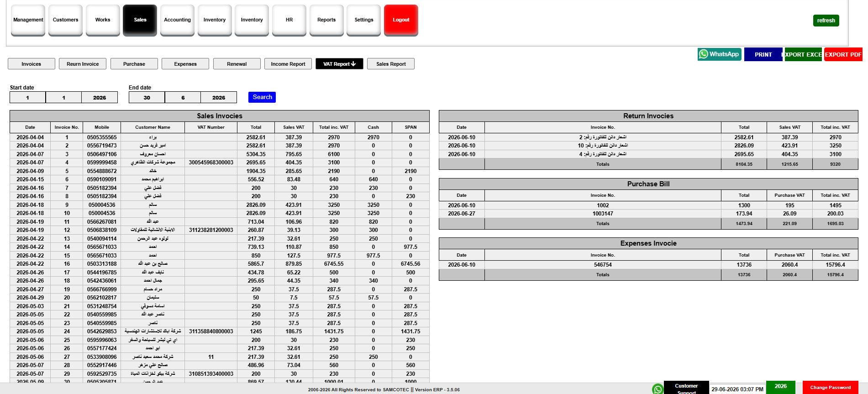Click SPAN value 6745.56
This screenshot has height=394, width=868.
410,264
